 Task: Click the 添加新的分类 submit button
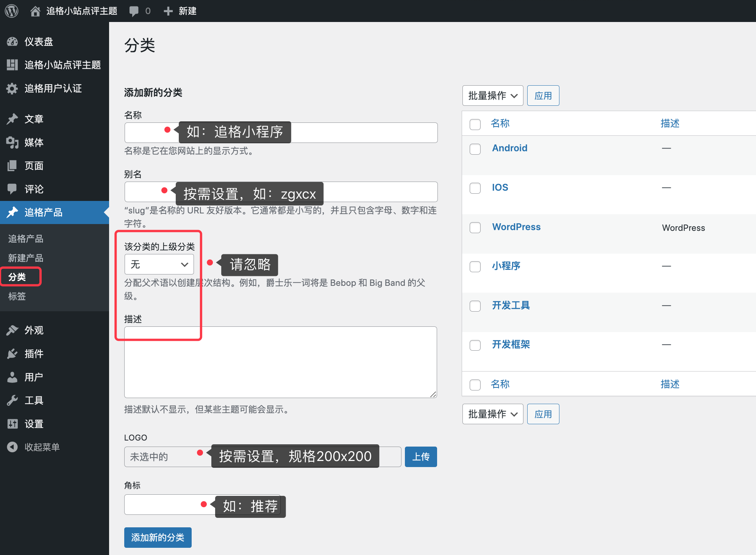[x=158, y=538]
